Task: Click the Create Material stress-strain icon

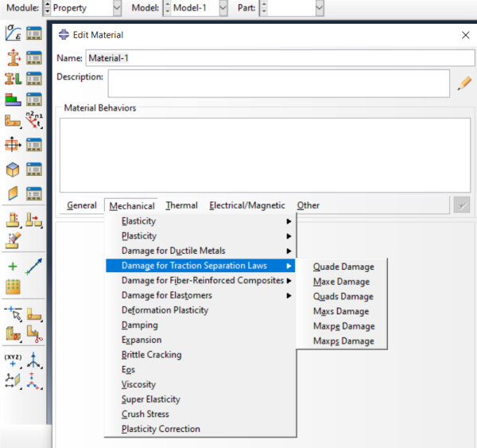Action: pyautogui.click(x=13, y=33)
